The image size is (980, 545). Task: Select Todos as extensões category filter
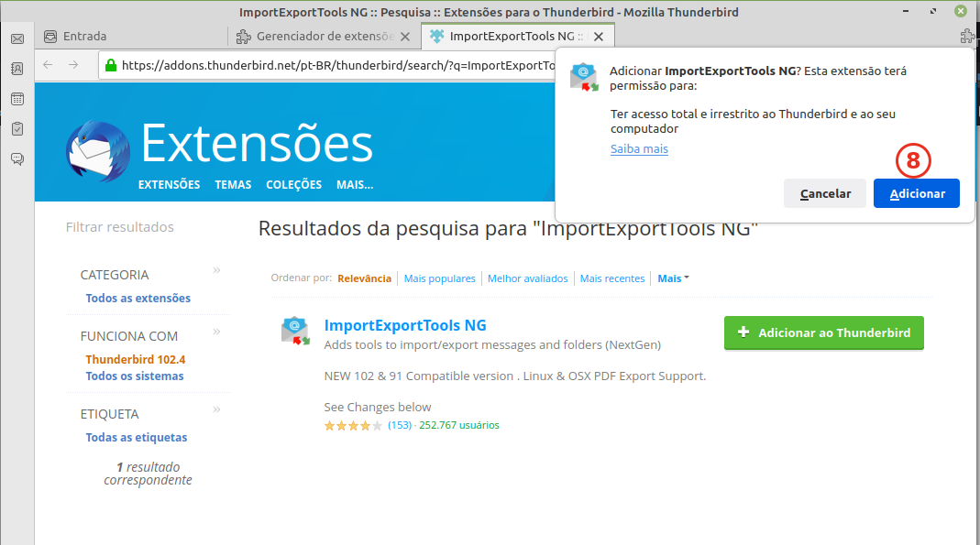point(138,299)
